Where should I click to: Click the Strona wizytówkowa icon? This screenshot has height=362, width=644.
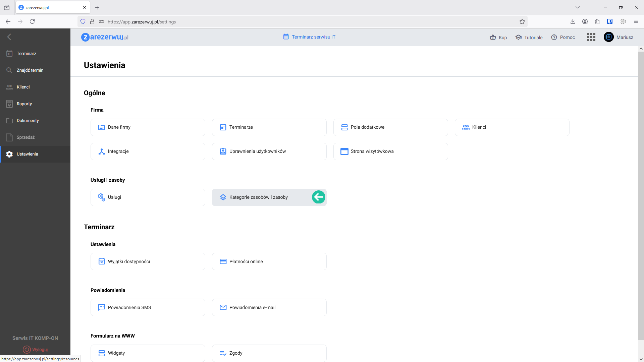click(344, 152)
